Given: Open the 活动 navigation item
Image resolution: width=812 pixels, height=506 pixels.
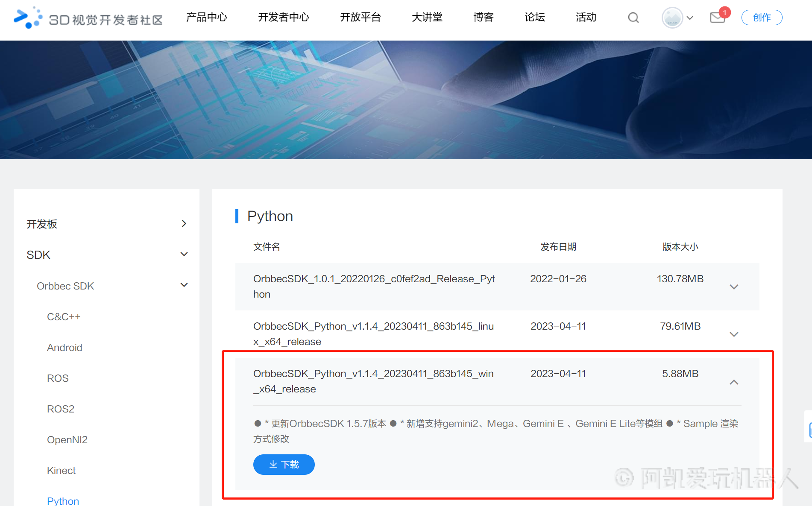Looking at the screenshot, I should coord(586,17).
